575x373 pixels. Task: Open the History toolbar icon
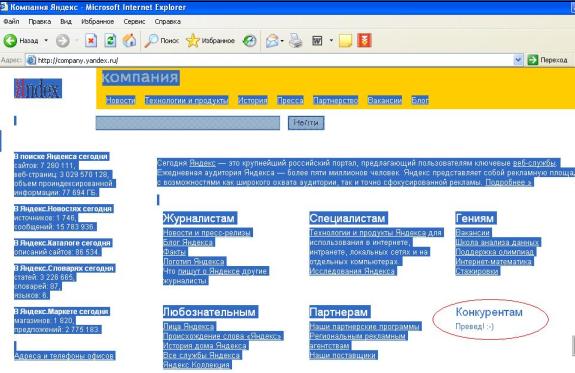pyautogui.click(x=249, y=40)
